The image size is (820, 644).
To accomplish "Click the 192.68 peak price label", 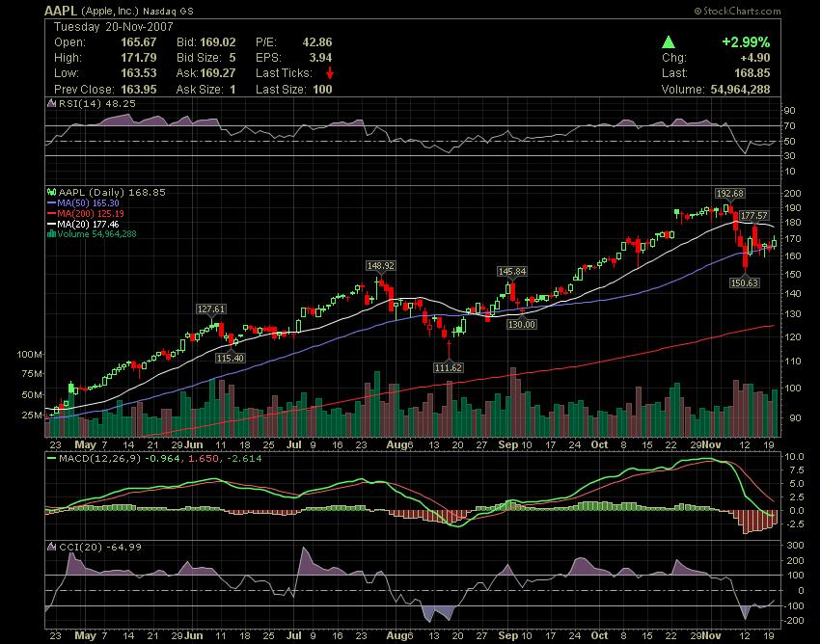I will (x=729, y=194).
